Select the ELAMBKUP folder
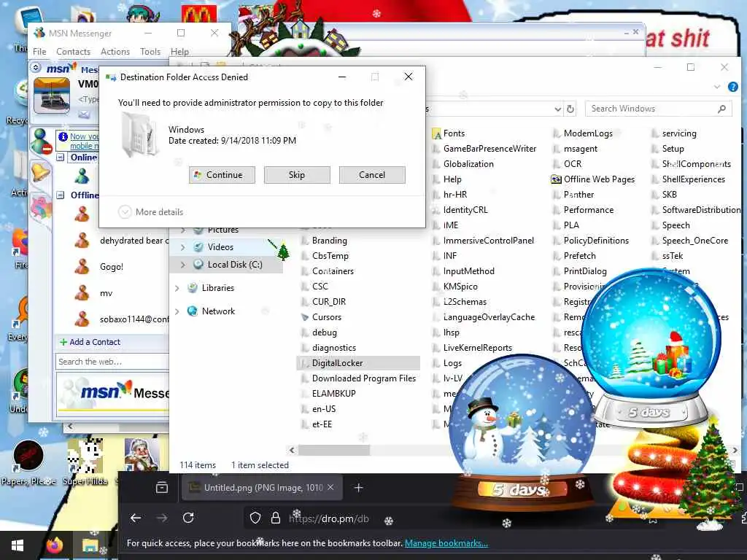 tap(329, 393)
